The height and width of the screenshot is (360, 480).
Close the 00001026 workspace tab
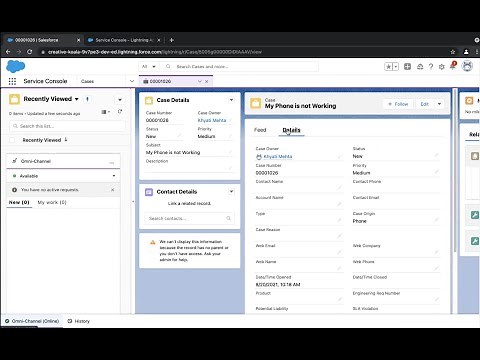tap(207, 81)
